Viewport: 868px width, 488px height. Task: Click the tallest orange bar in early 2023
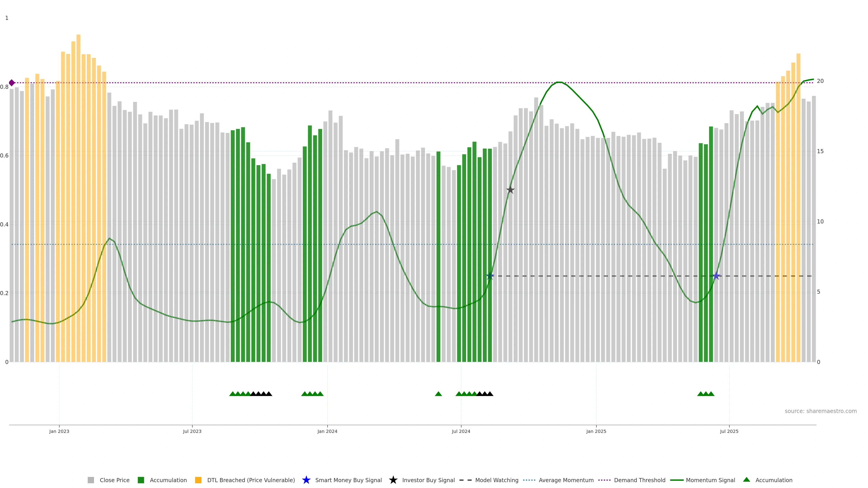point(78,168)
